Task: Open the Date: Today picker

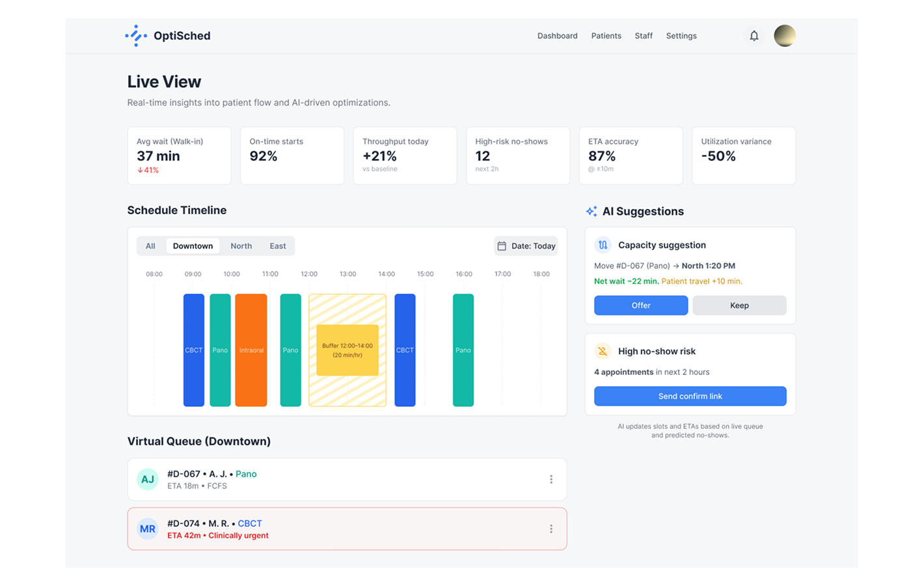Action: tap(526, 246)
